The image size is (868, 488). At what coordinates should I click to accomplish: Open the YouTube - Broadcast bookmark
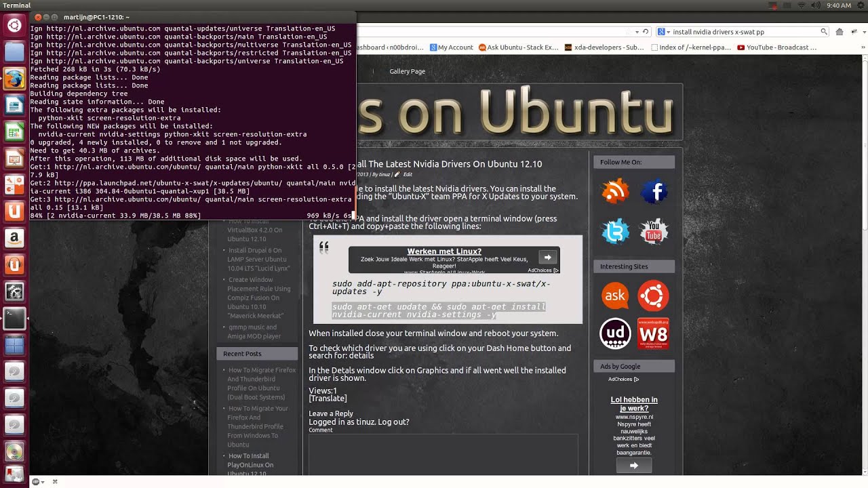click(776, 47)
